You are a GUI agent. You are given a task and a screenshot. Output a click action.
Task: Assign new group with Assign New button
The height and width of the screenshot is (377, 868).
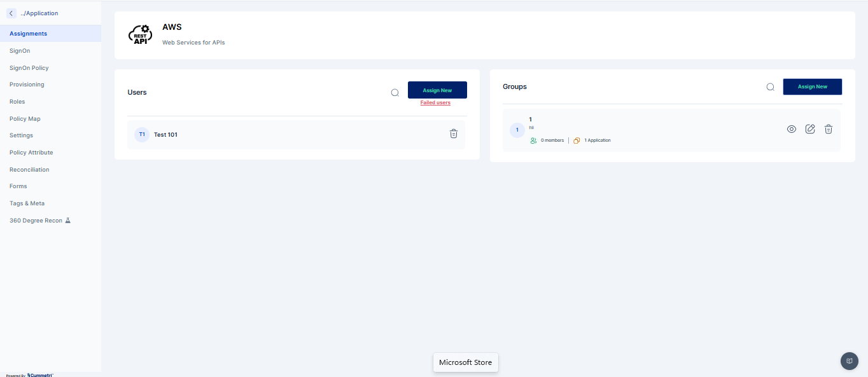812,86
